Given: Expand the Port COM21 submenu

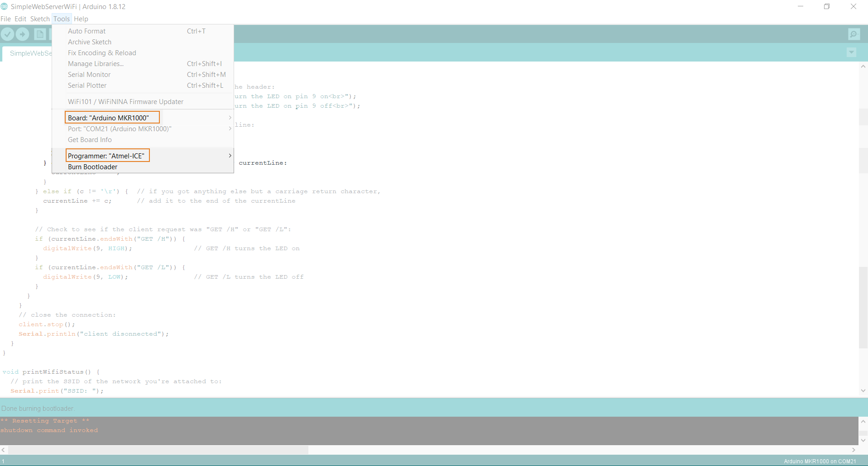Looking at the screenshot, I should pos(120,129).
